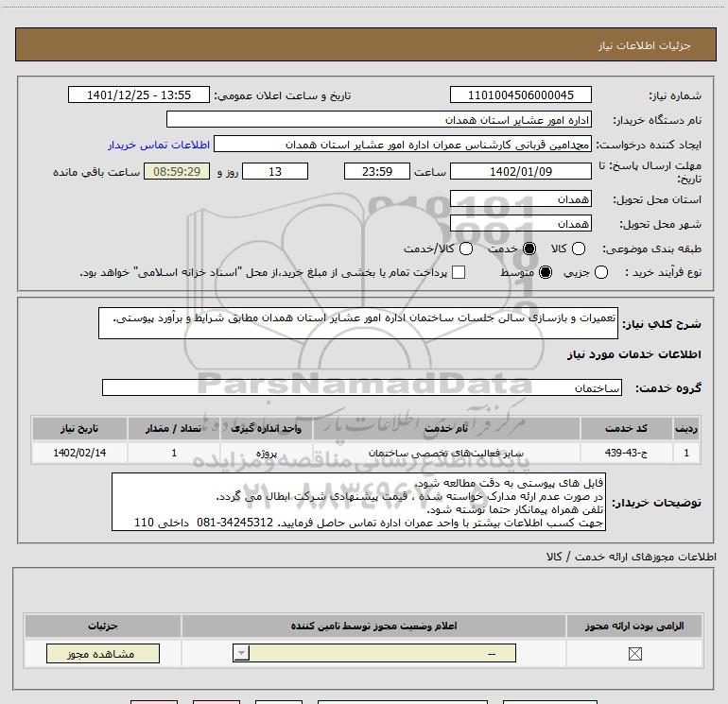This screenshot has width=728, height=704.
Task: Select جزیی purchase process radio button
Action: point(600,272)
